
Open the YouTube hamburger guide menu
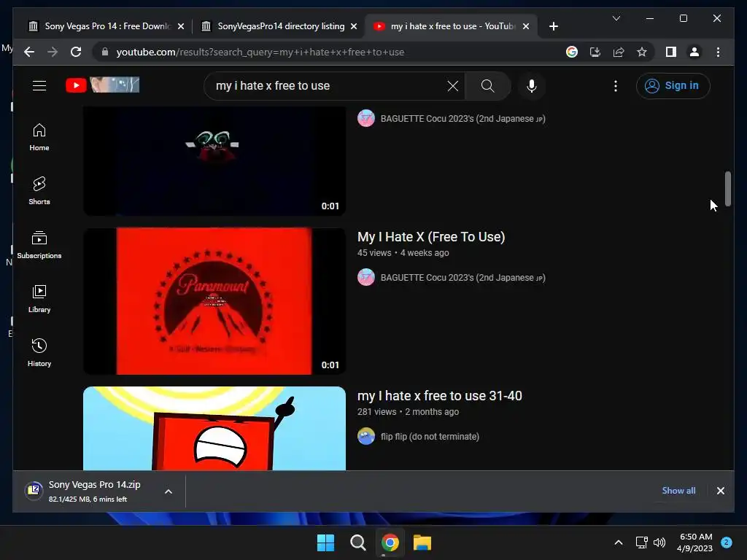(39, 86)
